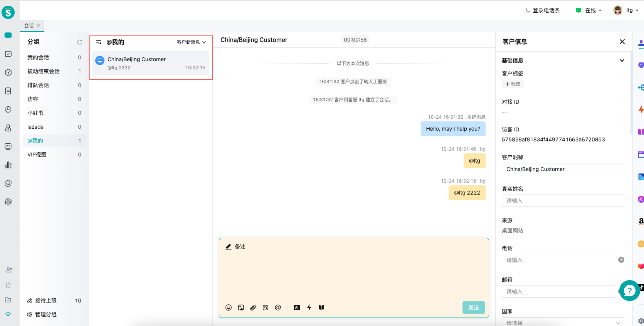
Task: Expand the 客户新消息 sort dropdown
Action: point(192,42)
